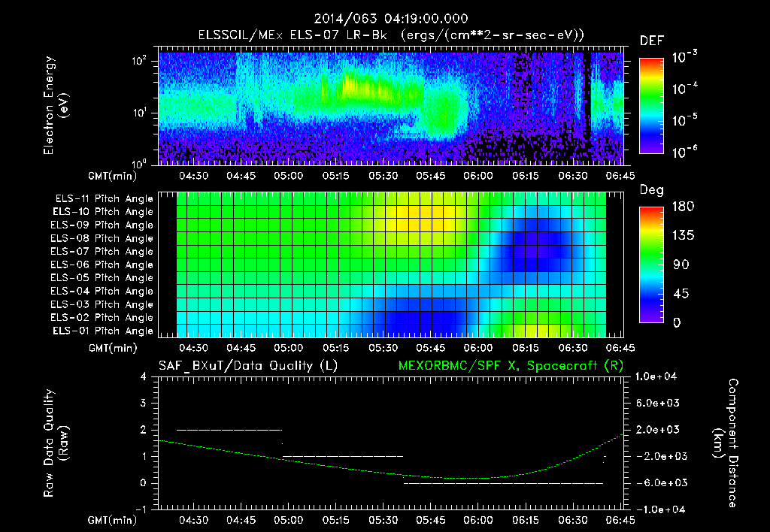This screenshot has width=770, height=532.
Task: Select the ELS-01 Pitch Angle row label
Action: coord(103,331)
